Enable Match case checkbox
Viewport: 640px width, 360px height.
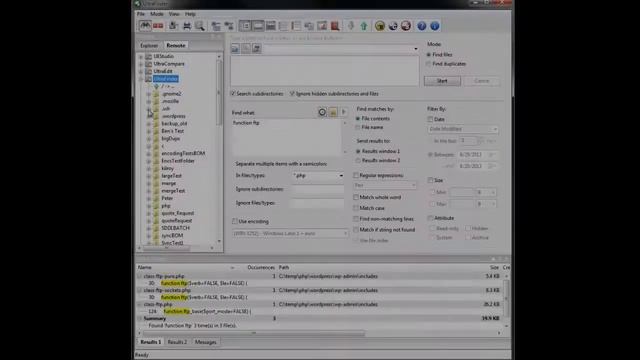(356, 208)
